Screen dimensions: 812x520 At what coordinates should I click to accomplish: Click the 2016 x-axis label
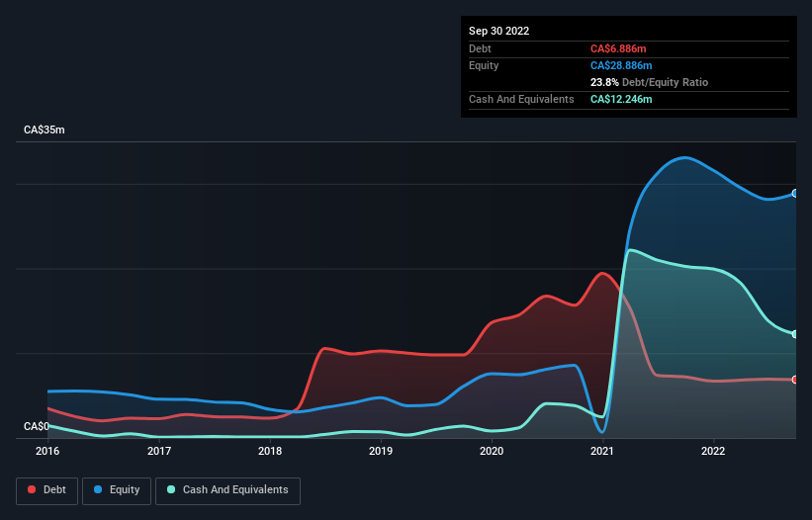[47, 451]
